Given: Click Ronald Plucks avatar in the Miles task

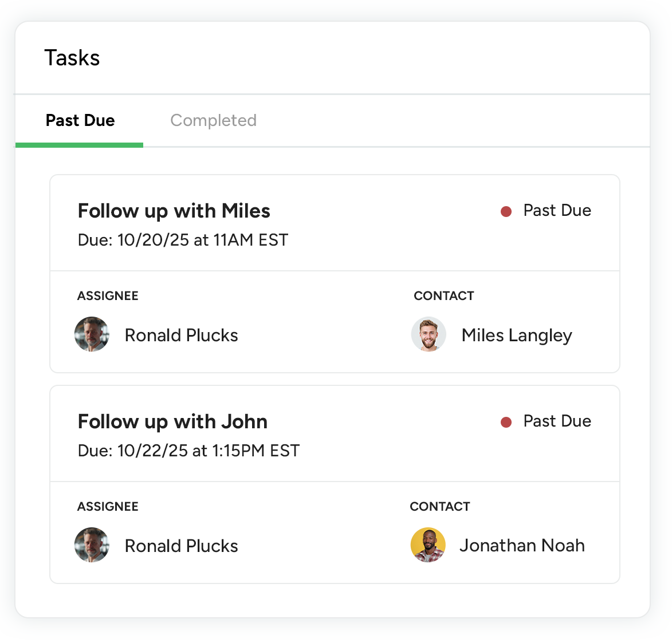Looking at the screenshot, I should [92, 334].
